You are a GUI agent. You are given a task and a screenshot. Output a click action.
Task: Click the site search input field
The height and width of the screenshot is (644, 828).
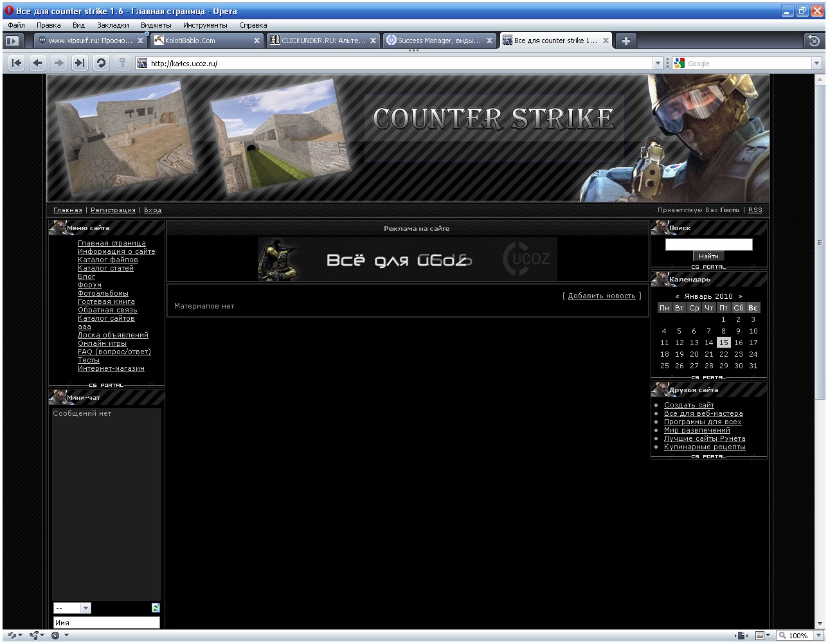pyautogui.click(x=708, y=244)
